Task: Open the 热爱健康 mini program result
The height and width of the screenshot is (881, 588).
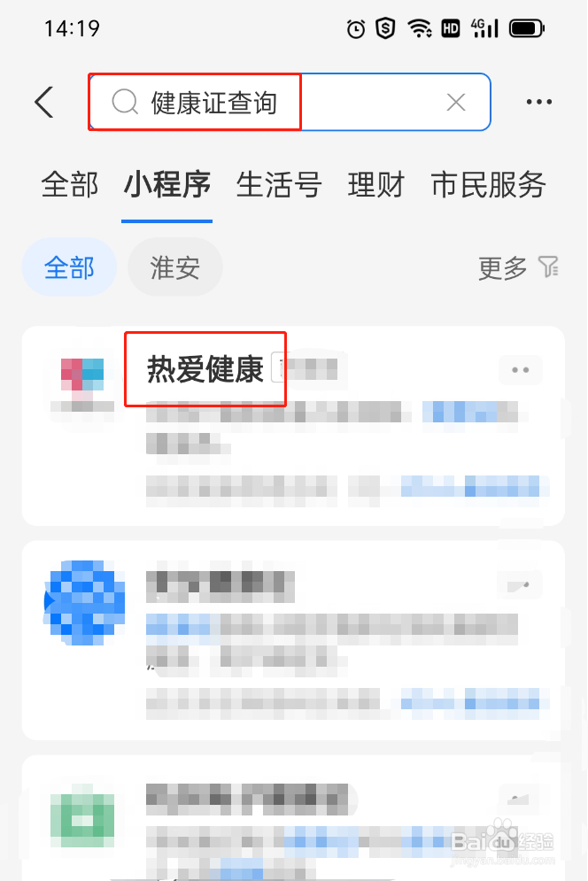Action: [x=205, y=369]
